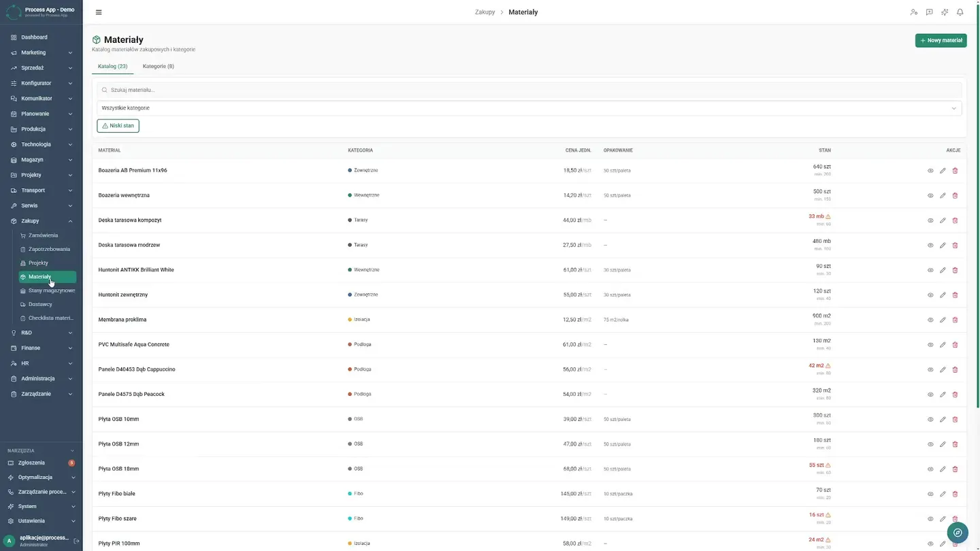The height and width of the screenshot is (551, 980).
Task: Expand the Produkcja sidebar section
Action: 42,129
